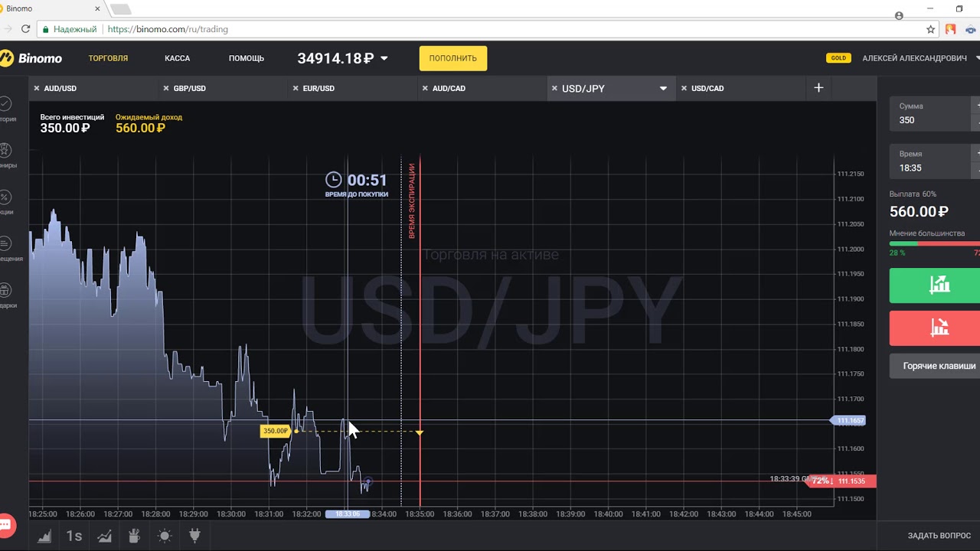Expand the account balance dropdown arrow
This screenshot has height=551, width=980.
(384, 58)
